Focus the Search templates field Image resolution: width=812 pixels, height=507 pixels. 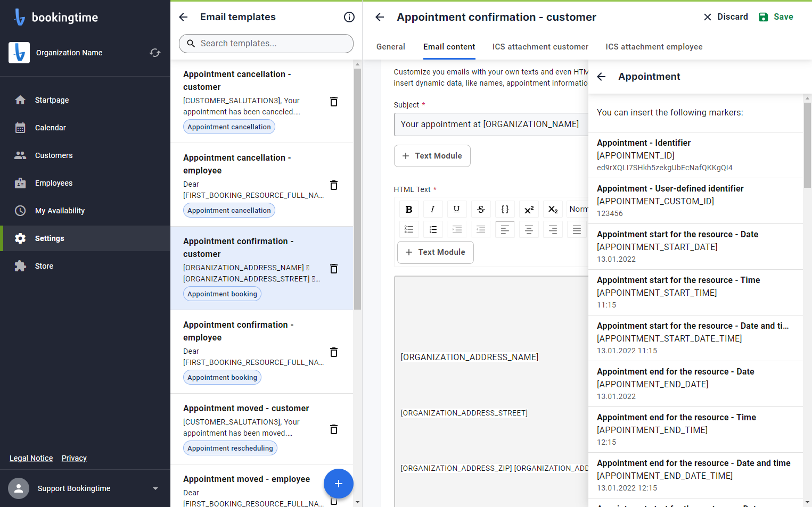pyautogui.click(x=266, y=44)
